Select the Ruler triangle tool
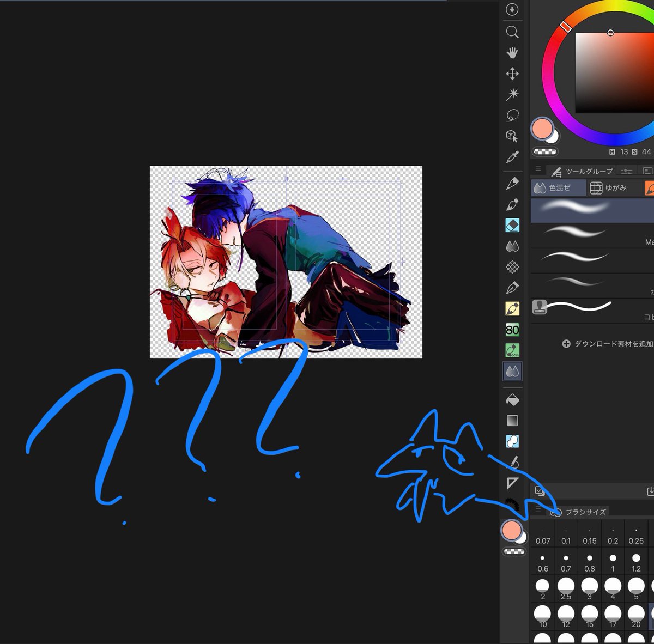This screenshot has height=644, width=654. pyautogui.click(x=512, y=483)
